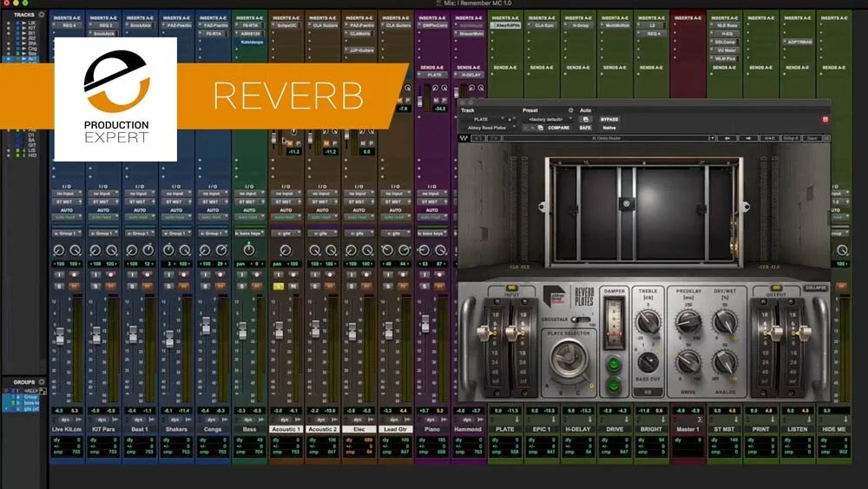The image size is (868, 489).
Task: Click the Acoustic 1 track pan knob
Action: [x=286, y=250]
